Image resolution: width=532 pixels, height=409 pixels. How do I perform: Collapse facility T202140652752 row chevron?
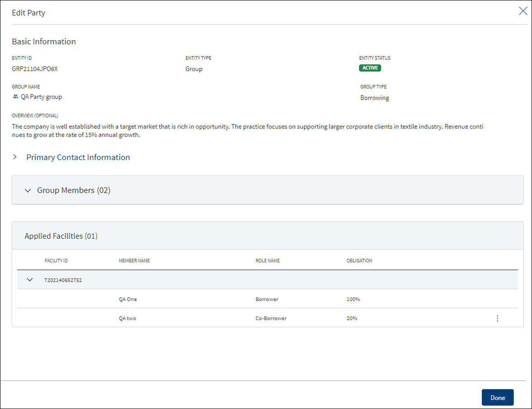coord(30,280)
